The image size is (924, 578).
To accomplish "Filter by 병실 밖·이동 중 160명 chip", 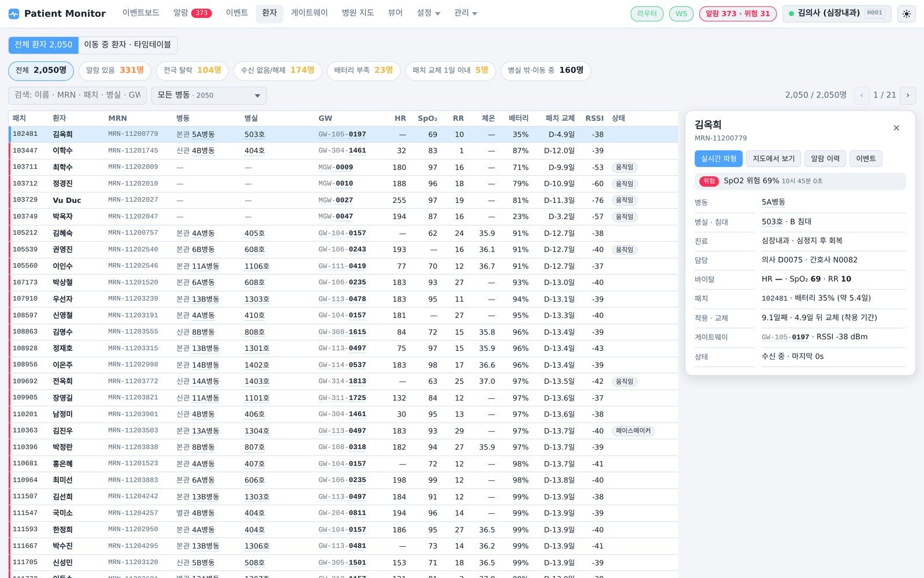I will 546,71.
